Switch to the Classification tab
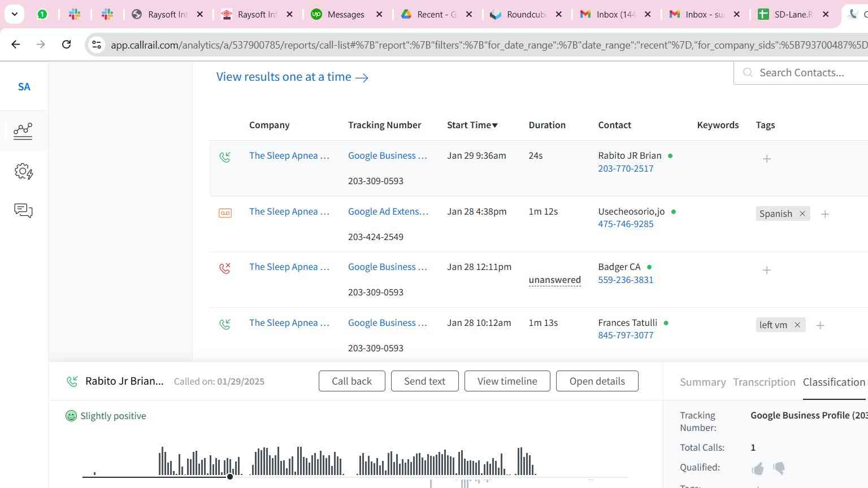Image resolution: width=868 pixels, height=488 pixels. point(834,382)
